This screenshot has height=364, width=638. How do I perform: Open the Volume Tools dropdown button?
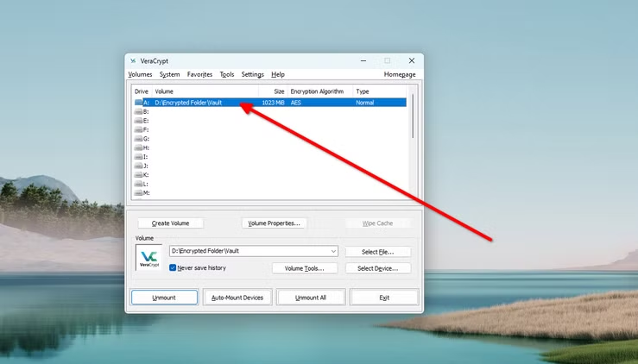click(298, 268)
